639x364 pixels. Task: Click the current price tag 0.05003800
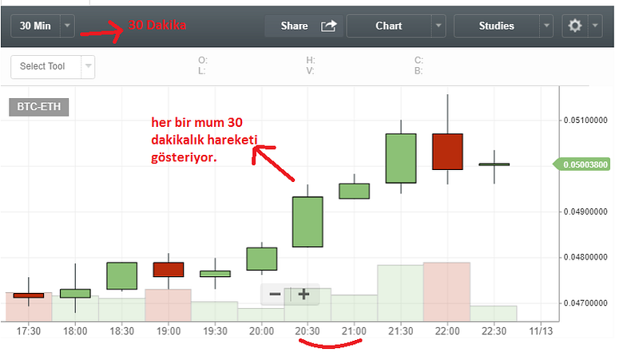pos(582,164)
